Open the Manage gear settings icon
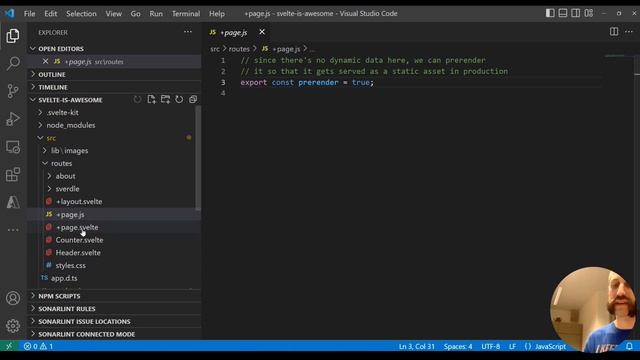This screenshot has height=360, width=640. 13,326
